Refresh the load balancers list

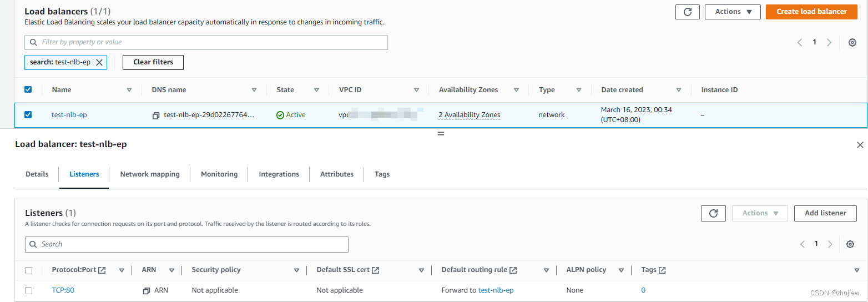click(x=687, y=12)
